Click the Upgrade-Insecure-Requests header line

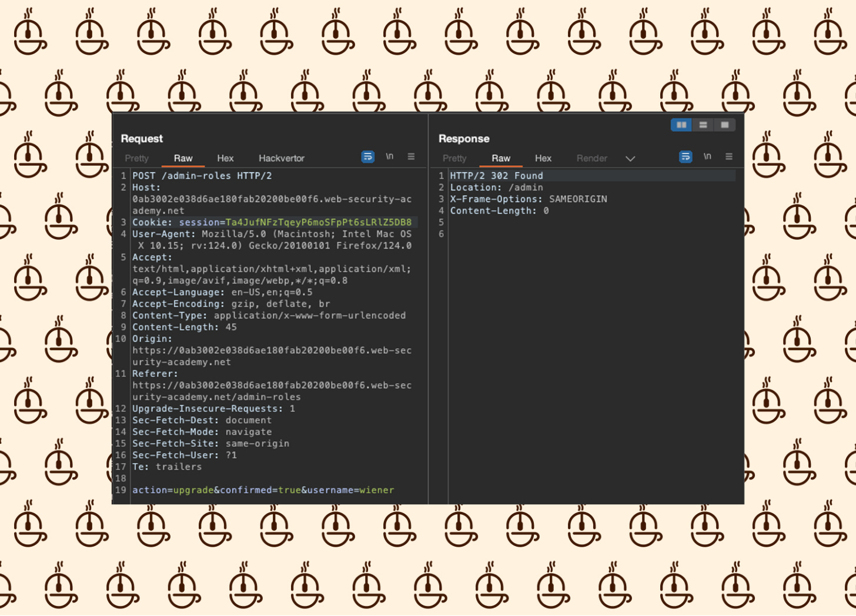click(214, 409)
